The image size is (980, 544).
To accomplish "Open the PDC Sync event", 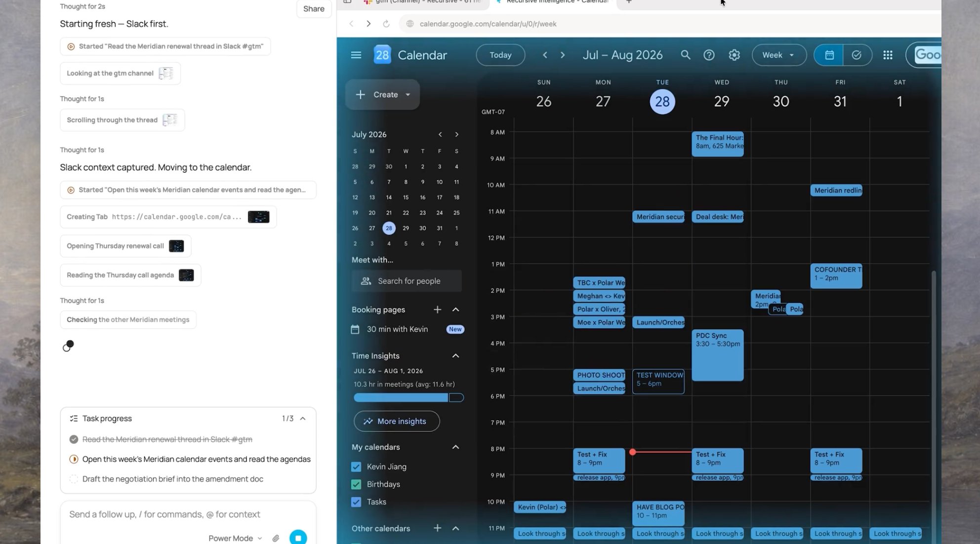I will [x=718, y=355].
